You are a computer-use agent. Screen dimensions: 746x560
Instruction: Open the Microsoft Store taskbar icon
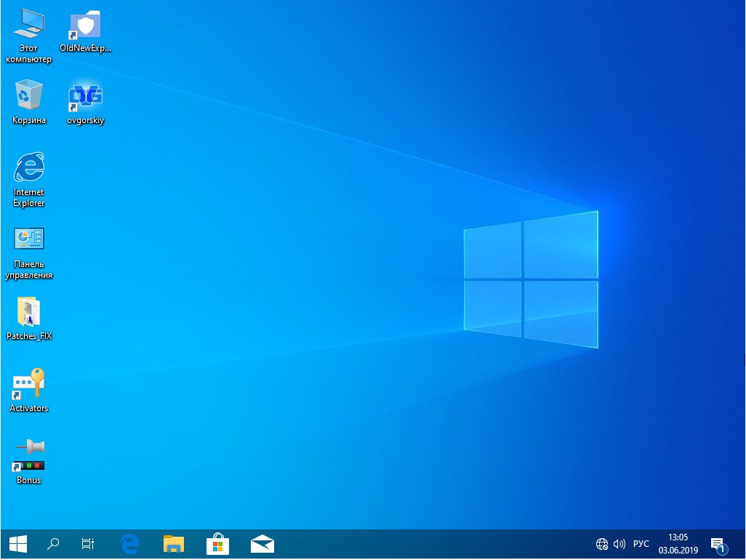[x=217, y=543]
